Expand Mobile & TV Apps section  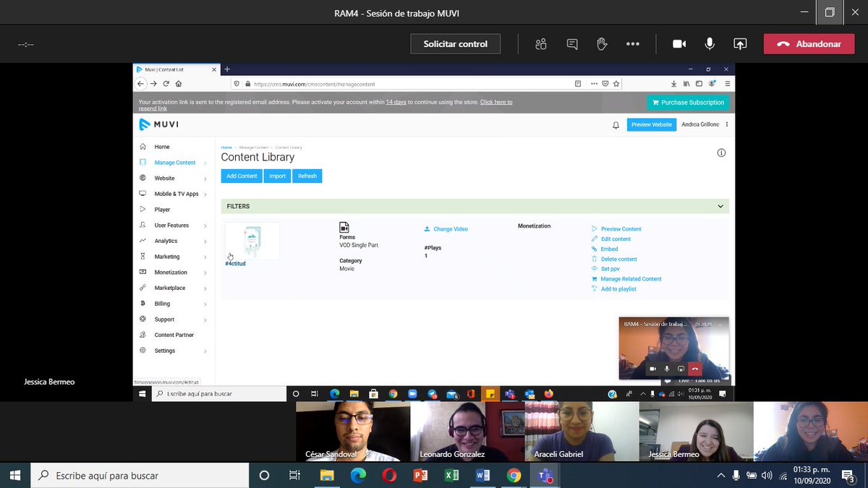point(174,194)
